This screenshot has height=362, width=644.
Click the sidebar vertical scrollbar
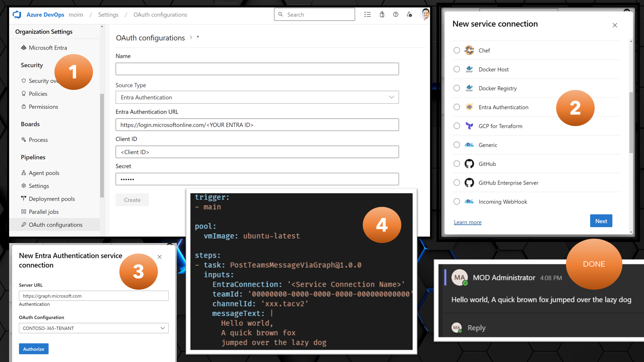click(102, 145)
